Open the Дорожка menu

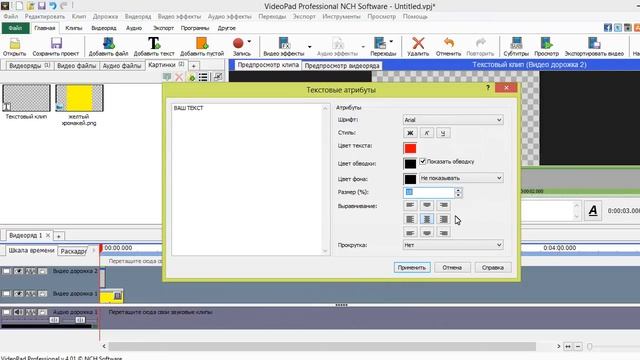[x=105, y=17]
